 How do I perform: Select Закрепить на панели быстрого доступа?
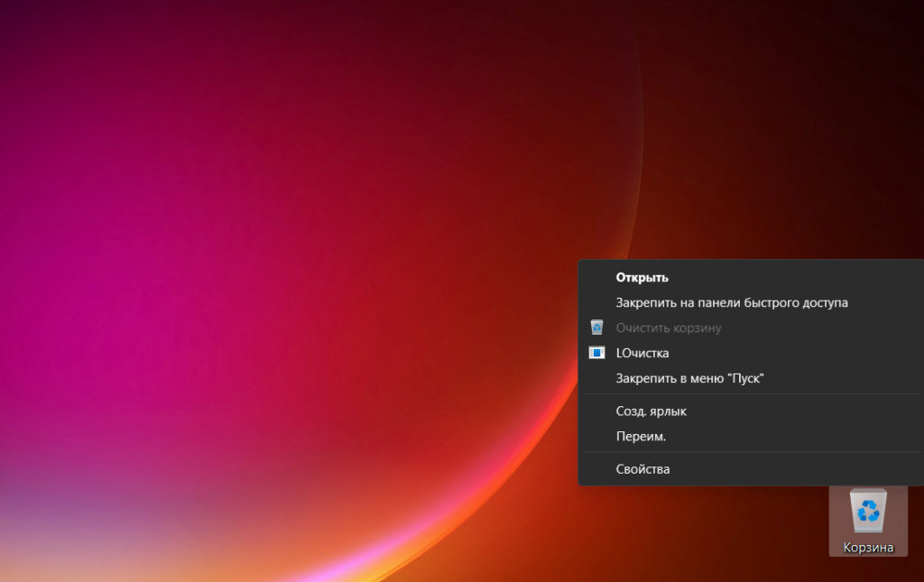[x=751, y=303]
